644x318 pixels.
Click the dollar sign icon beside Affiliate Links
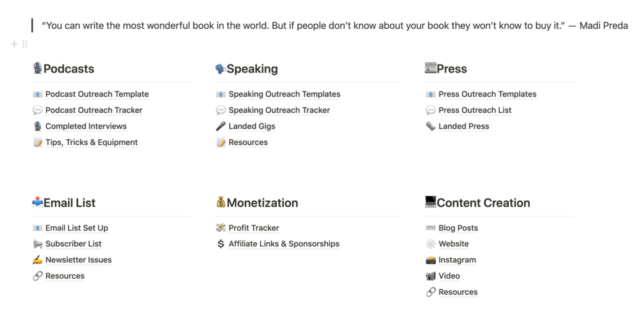pos(220,244)
